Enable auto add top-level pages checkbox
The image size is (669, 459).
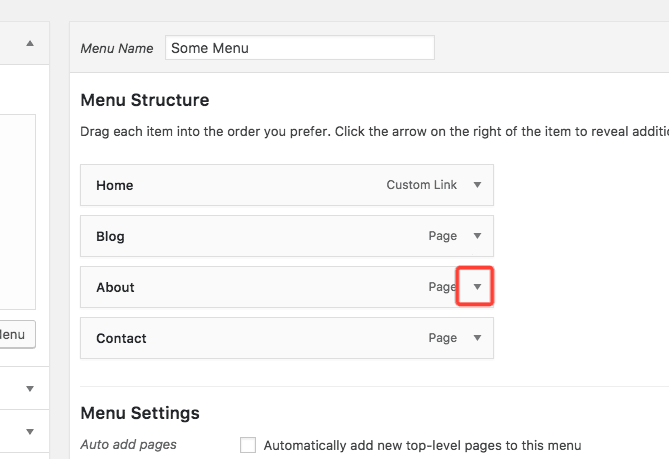click(x=248, y=444)
